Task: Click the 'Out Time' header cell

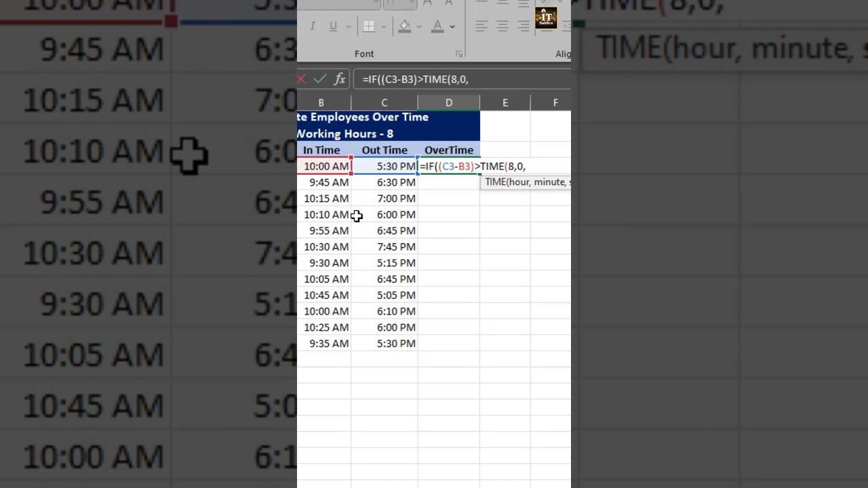Action: pos(384,150)
